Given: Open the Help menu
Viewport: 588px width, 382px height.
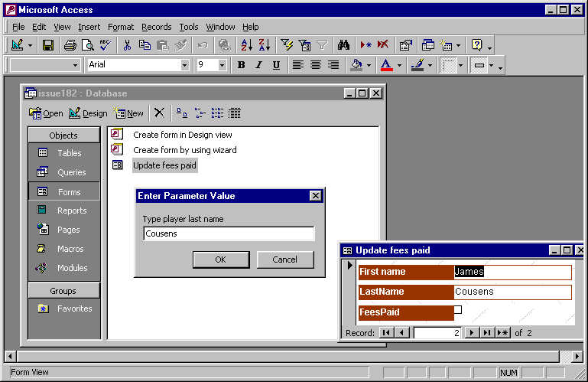Looking at the screenshot, I should click(250, 27).
